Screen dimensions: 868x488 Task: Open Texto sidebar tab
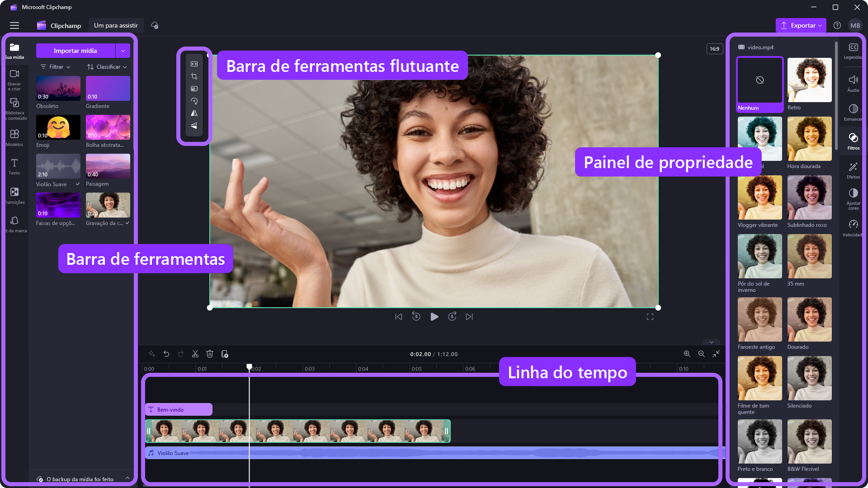tap(14, 167)
